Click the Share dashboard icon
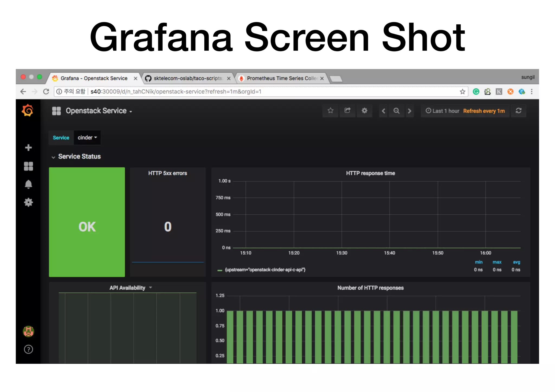 (x=347, y=111)
